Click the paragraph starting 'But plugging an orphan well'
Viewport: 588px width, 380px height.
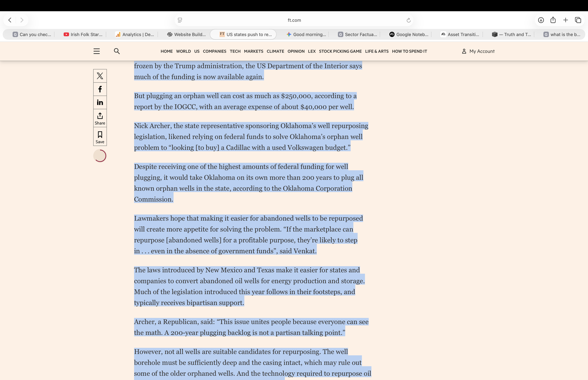tap(245, 101)
